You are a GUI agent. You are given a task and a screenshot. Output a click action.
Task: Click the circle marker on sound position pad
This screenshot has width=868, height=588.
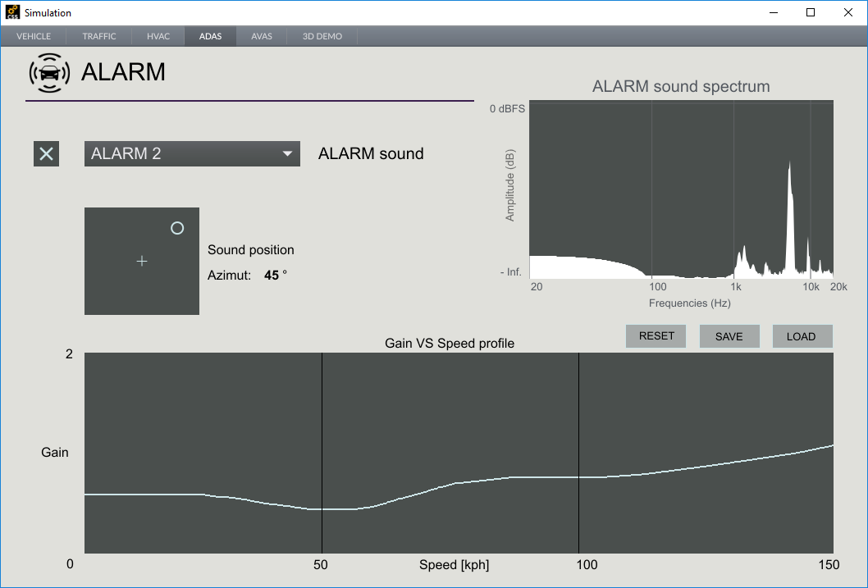tap(177, 228)
